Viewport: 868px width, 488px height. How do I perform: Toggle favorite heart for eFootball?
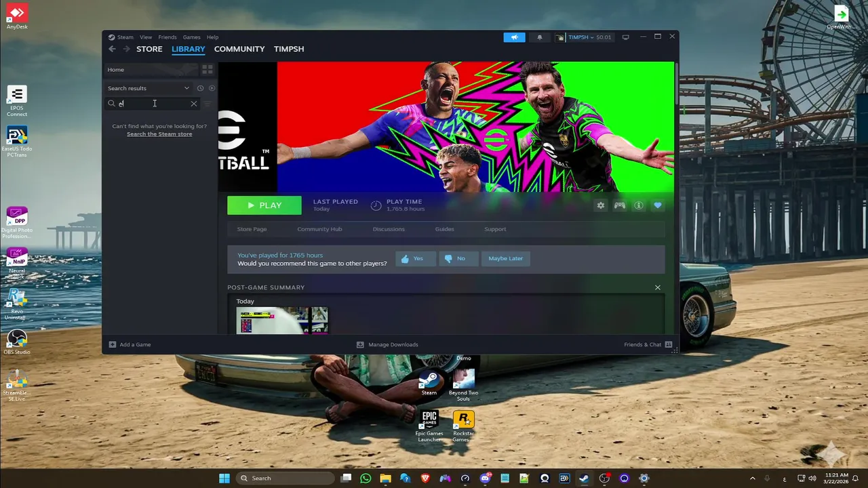[657, 205]
